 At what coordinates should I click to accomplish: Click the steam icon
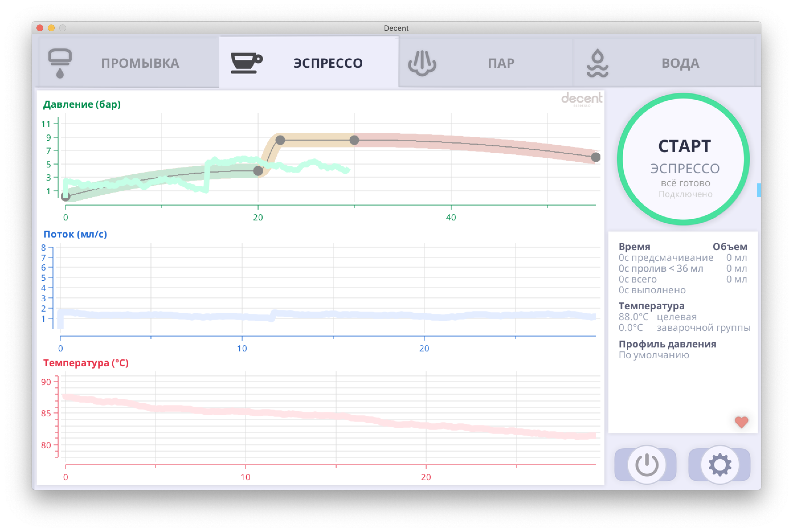pyautogui.click(x=422, y=63)
